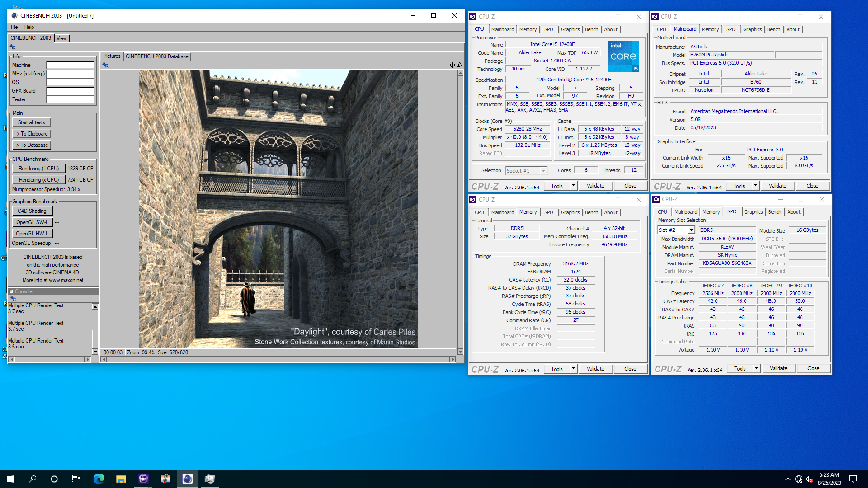Click the four-arrow move icon above the picture
The height and width of the screenshot is (488, 868).
pyautogui.click(x=452, y=65)
